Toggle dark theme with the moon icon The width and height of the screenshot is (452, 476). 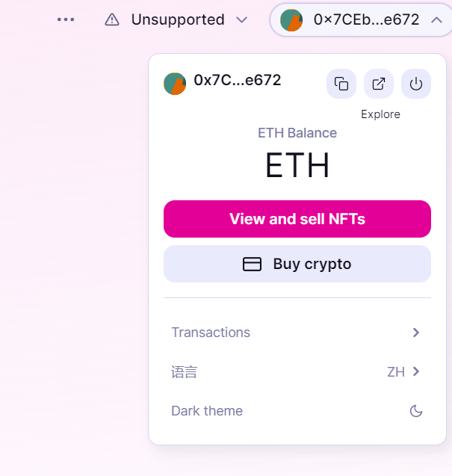pos(416,411)
